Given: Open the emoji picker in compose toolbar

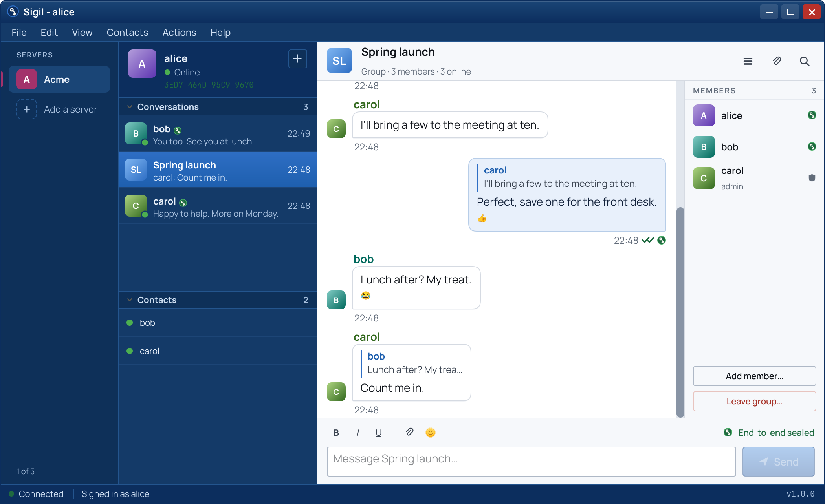Looking at the screenshot, I should 430,432.
